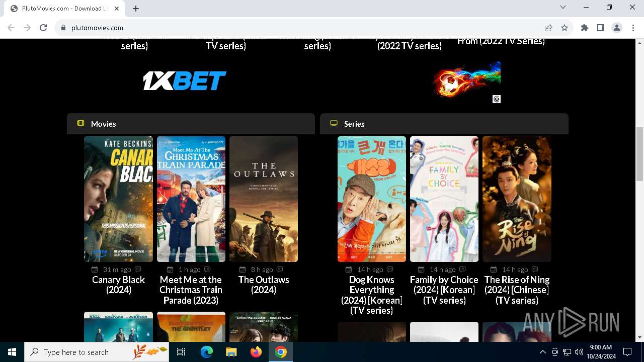Expand the tab search chevron
Image resolution: width=644 pixels, height=362 pixels.
(x=563, y=7)
